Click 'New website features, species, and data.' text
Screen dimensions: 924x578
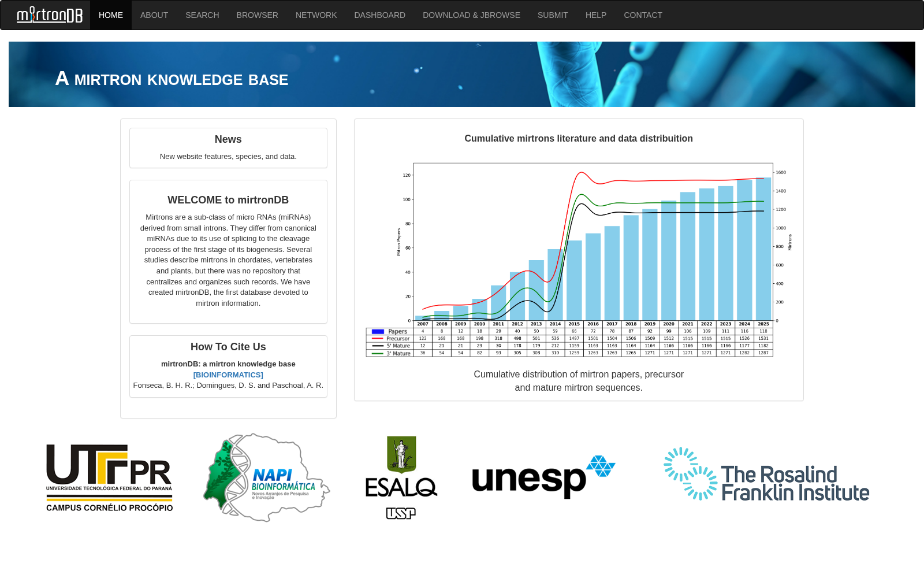(228, 157)
